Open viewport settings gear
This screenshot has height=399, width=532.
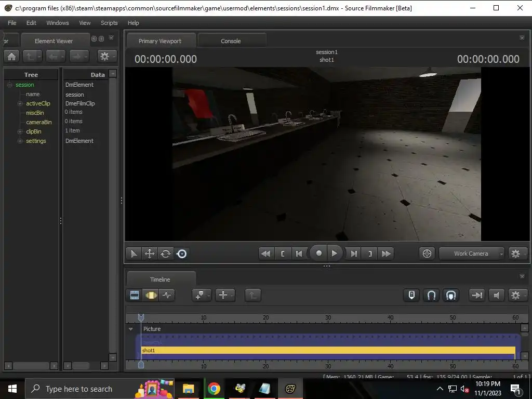(518, 254)
